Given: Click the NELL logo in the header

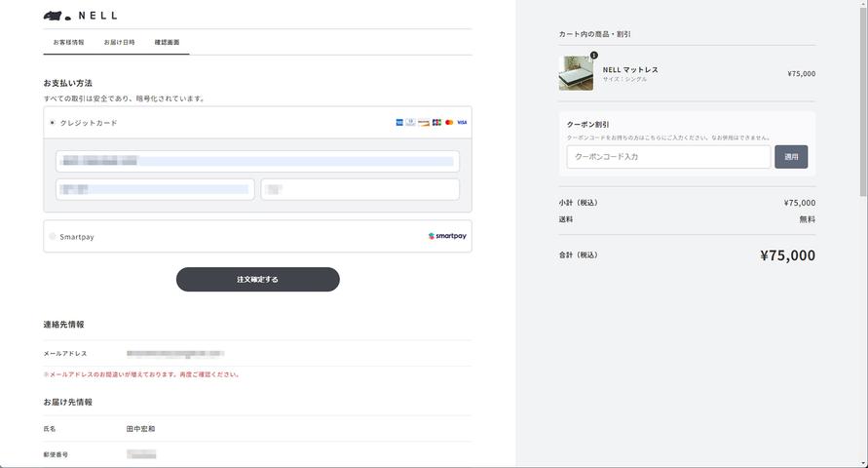Looking at the screenshot, I should point(80,16).
